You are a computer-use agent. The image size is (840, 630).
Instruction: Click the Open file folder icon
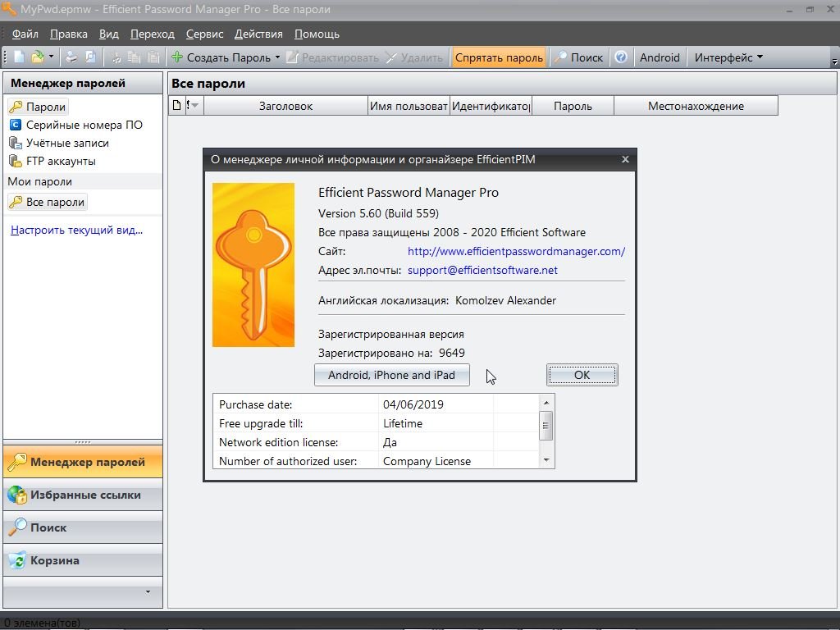coord(37,57)
